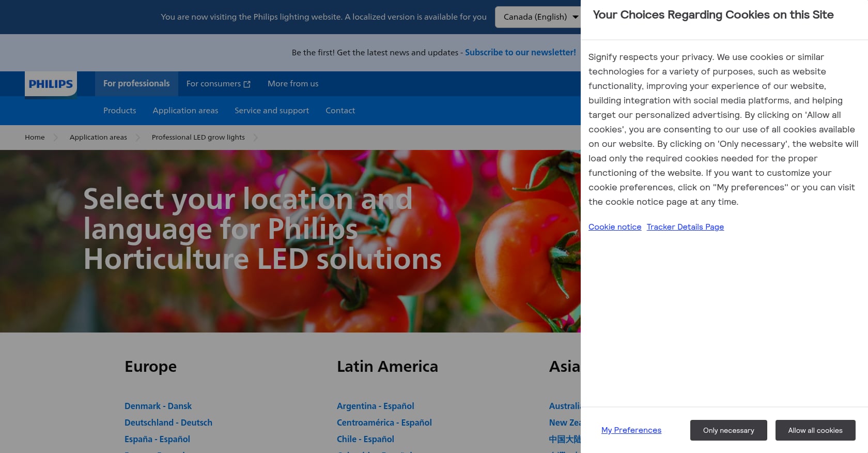Open the Canada (English) language dropdown
Viewport: 868px width, 453px height.
pyautogui.click(x=538, y=17)
